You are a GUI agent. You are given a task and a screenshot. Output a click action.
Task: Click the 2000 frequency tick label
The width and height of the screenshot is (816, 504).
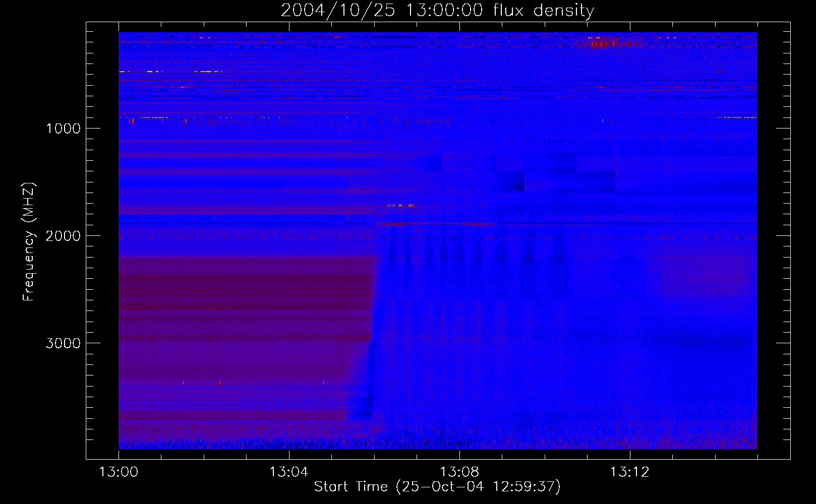pyautogui.click(x=63, y=236)
